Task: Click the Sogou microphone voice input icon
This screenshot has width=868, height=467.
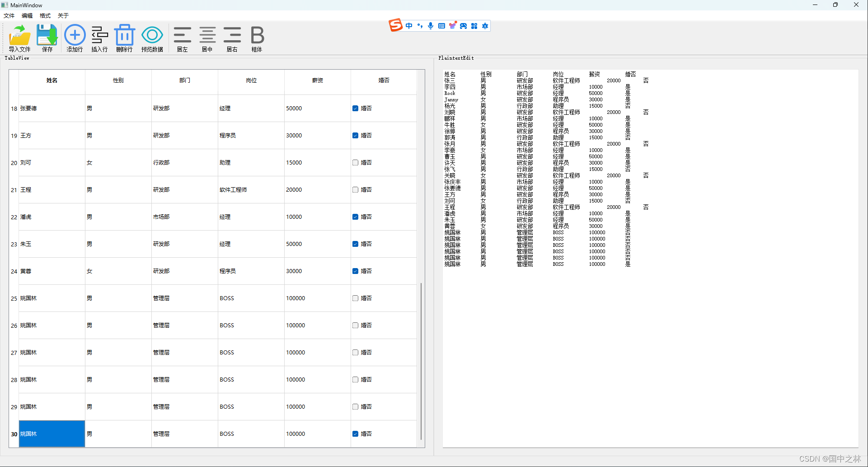Action: (431, 26)
